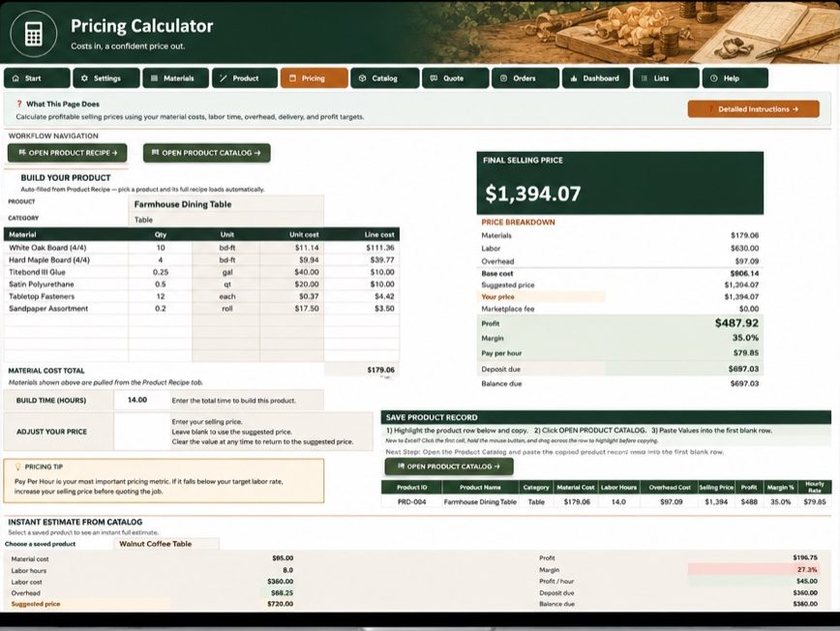Screen dimensions: 840x631
Task: Click the icon on the Pricing tab
Action: click(x=292, y=78)
